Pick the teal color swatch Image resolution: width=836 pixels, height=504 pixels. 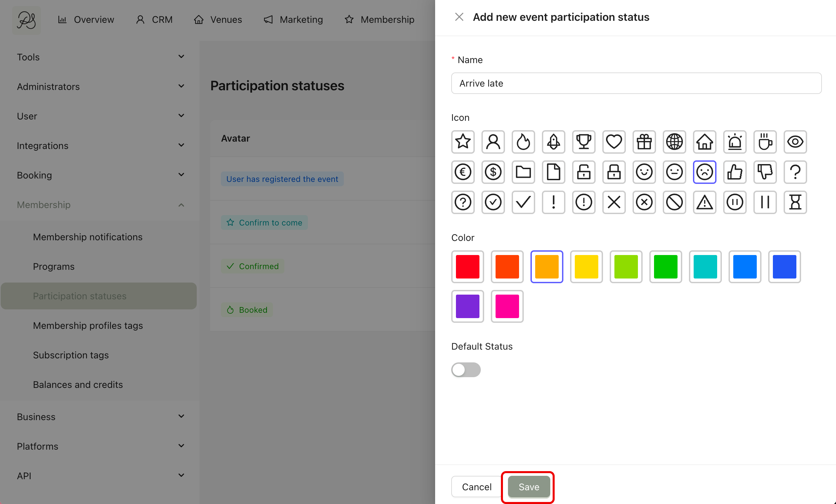coord(705,266)
